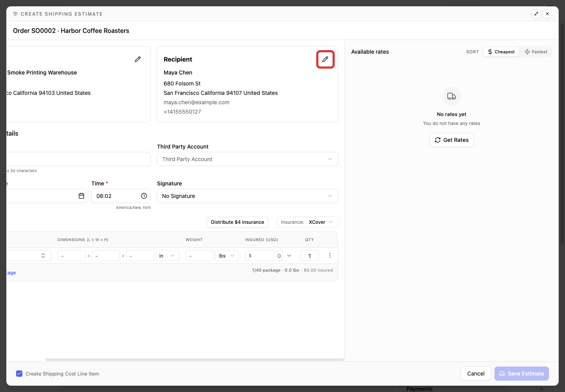Viewport: 565px width, 392px height.
Task: Cancel the shipping estimate
Action: [476, 374]
